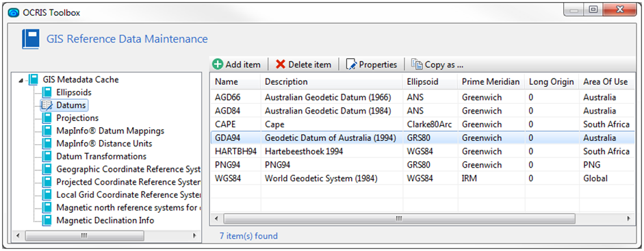Sort by the Name column header

point(235,81)
